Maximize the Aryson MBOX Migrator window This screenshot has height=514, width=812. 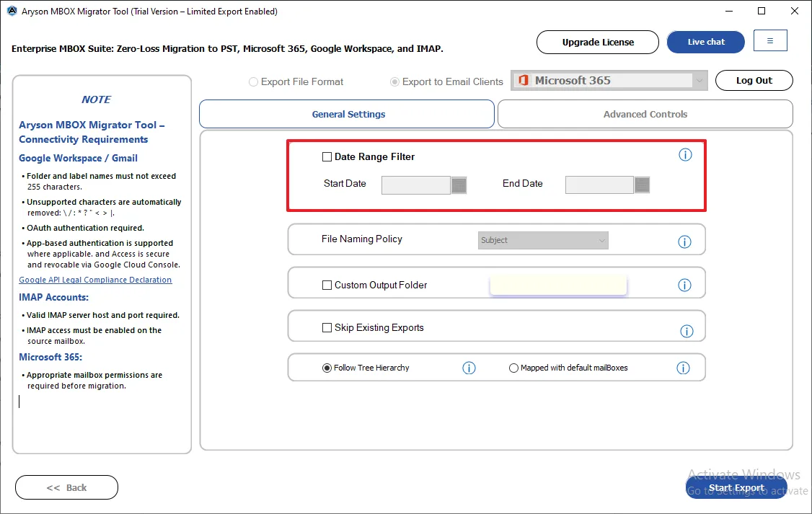pos(762,11)
